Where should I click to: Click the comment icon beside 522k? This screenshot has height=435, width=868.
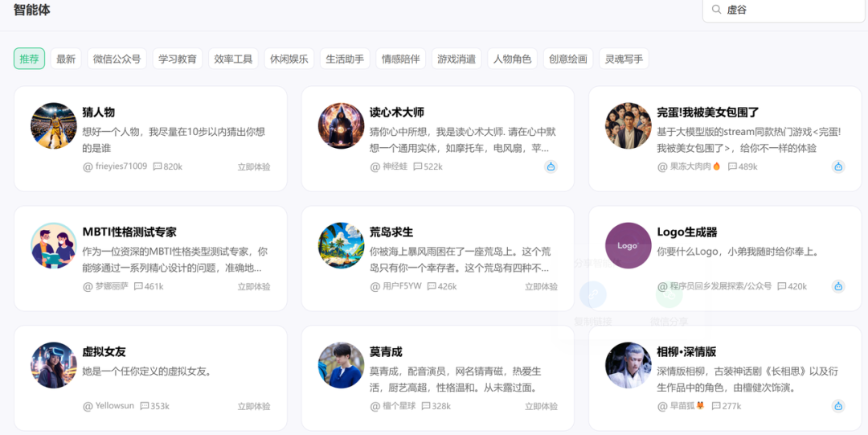point(418,166)
